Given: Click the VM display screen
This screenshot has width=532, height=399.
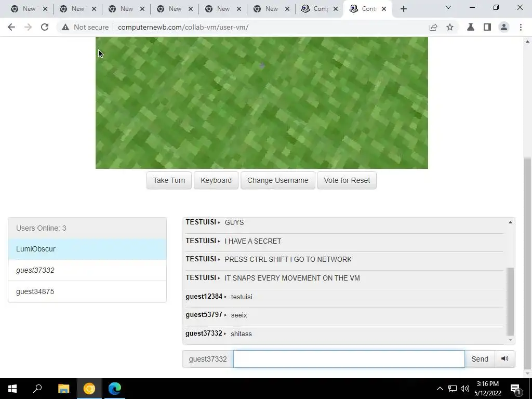Looking at the screenshot, I should (262, 102).
